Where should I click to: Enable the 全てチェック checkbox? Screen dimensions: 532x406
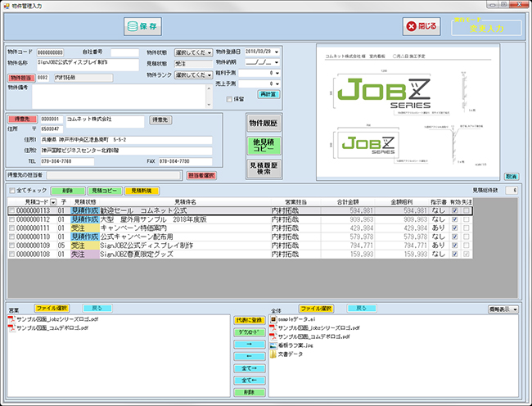click(x=12, y=190)
